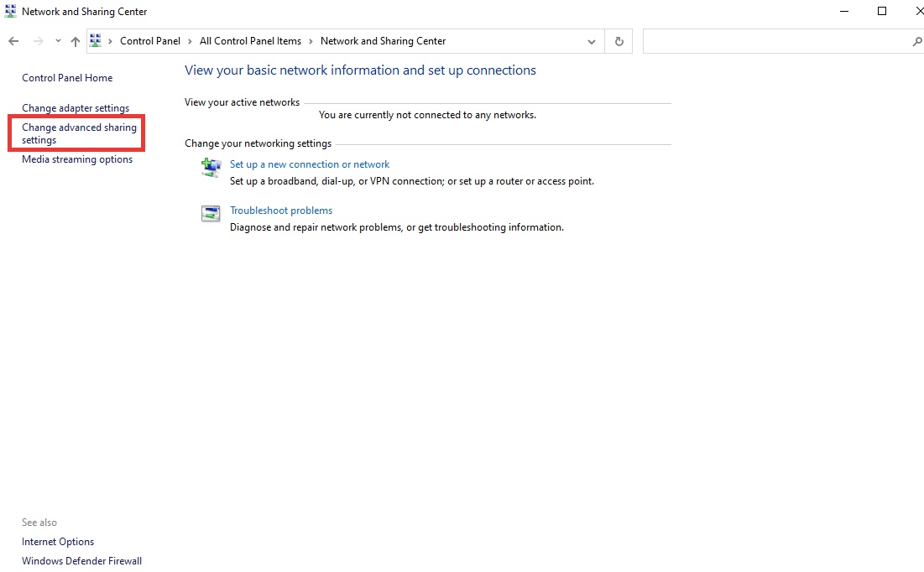Open Windows Defender Firewall link
Viewport: 924px width, 572px height.
click(81, 561)
